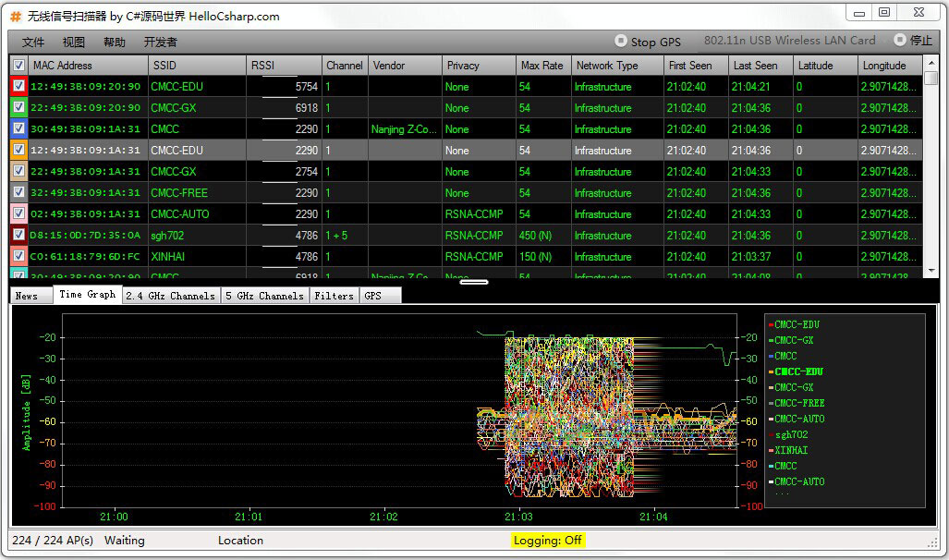
Task: Click the 224 / 224 AP(s) status text
Action: [x=53, y=540]
